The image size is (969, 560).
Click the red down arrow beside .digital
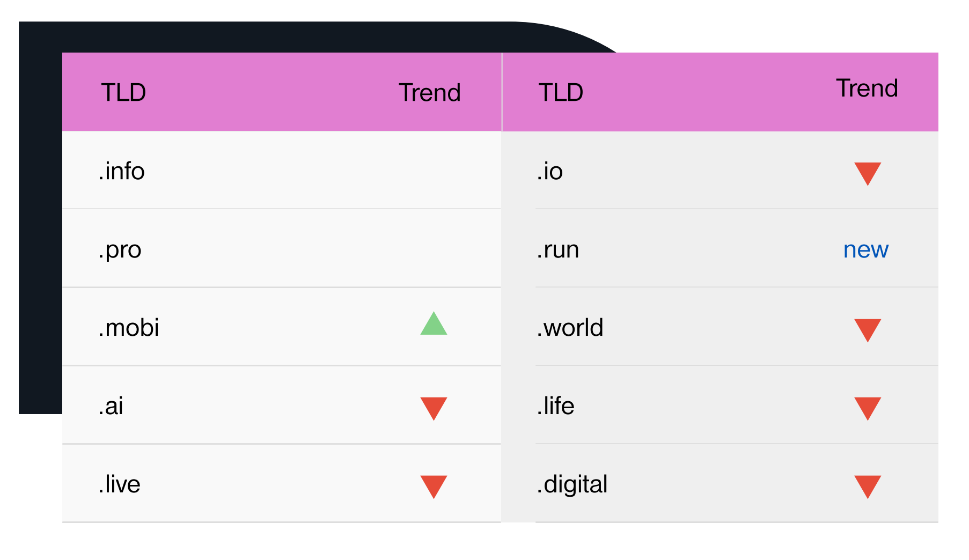coord(867,485)
